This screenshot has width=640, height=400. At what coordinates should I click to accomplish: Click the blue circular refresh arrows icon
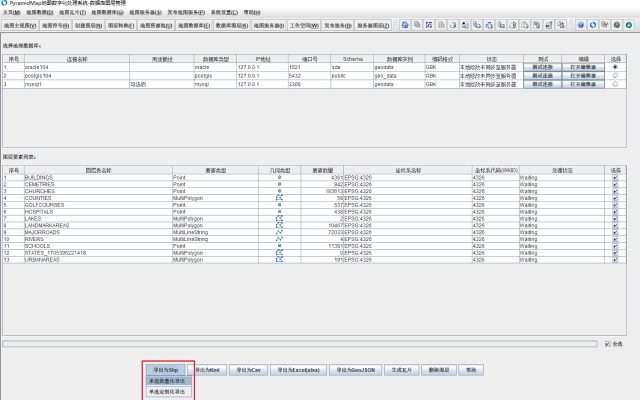593,25
